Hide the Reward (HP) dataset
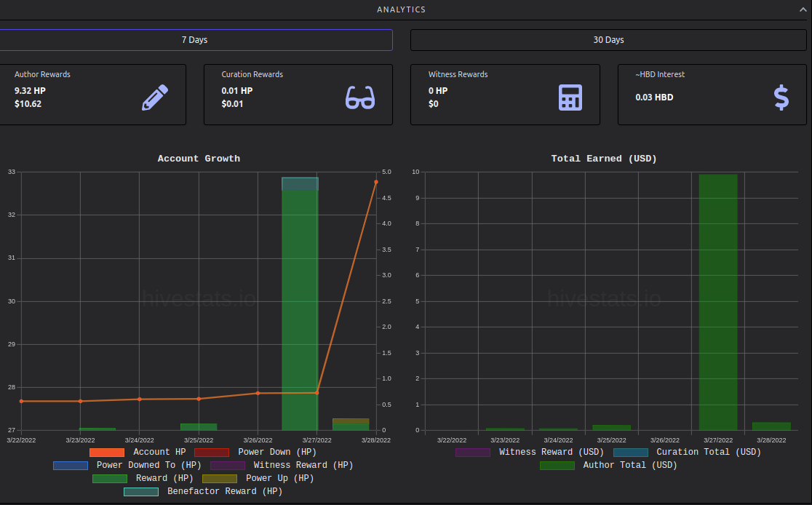 pos(143,478)
